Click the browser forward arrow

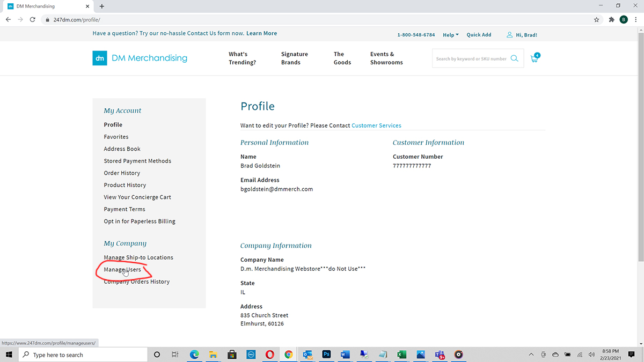click(x=20, y=19)
